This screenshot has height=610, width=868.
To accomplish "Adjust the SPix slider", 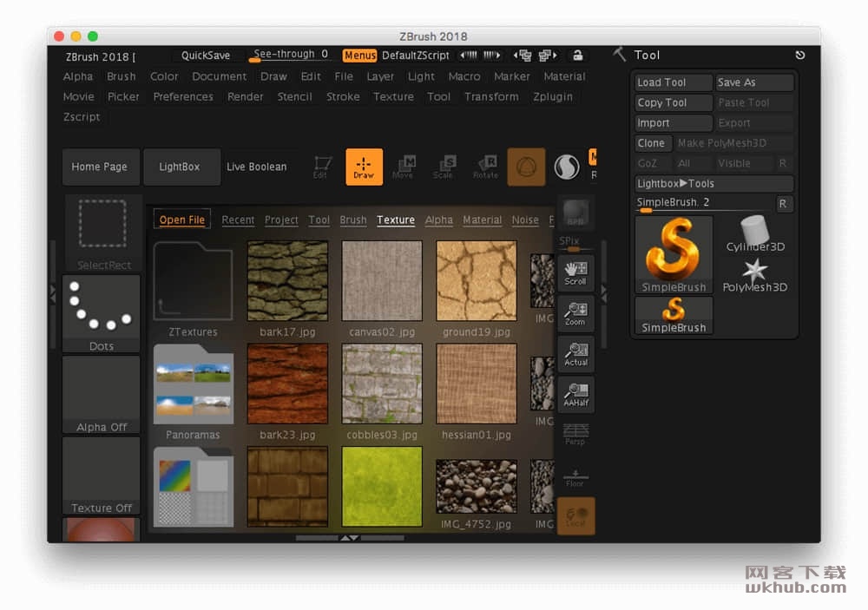I will coord(575,242).
